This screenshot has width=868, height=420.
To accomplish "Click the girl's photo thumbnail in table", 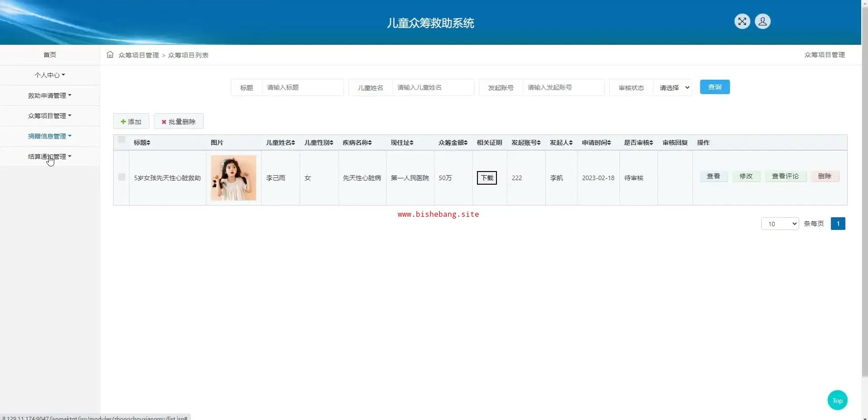I will click(x=234, y=178).
